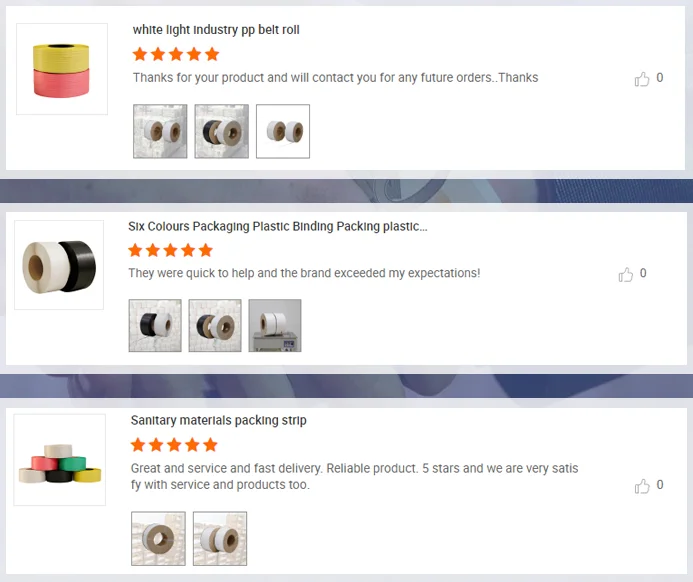View two-roll photo in Sanitary review
Screen dimensions: 693x582
coord(220,539)
